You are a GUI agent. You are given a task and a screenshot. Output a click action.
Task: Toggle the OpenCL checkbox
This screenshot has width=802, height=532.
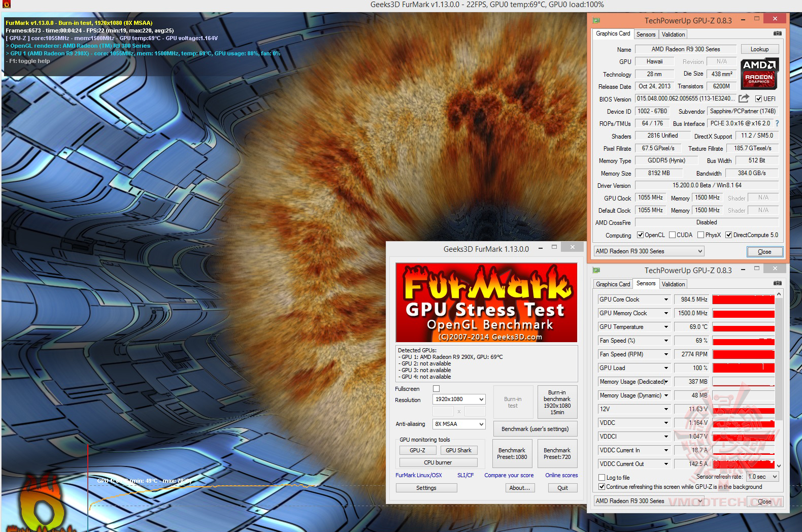pyautogui.click(x=641, y=235)
